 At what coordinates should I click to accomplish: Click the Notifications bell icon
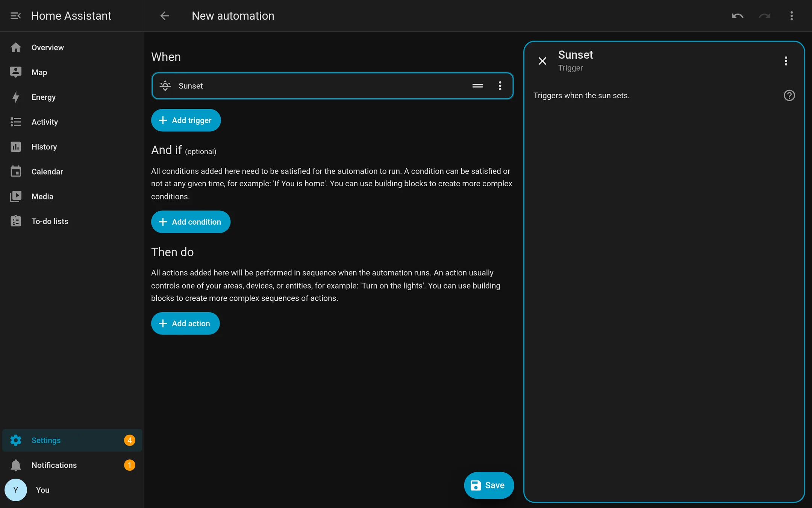pos(15,465)
